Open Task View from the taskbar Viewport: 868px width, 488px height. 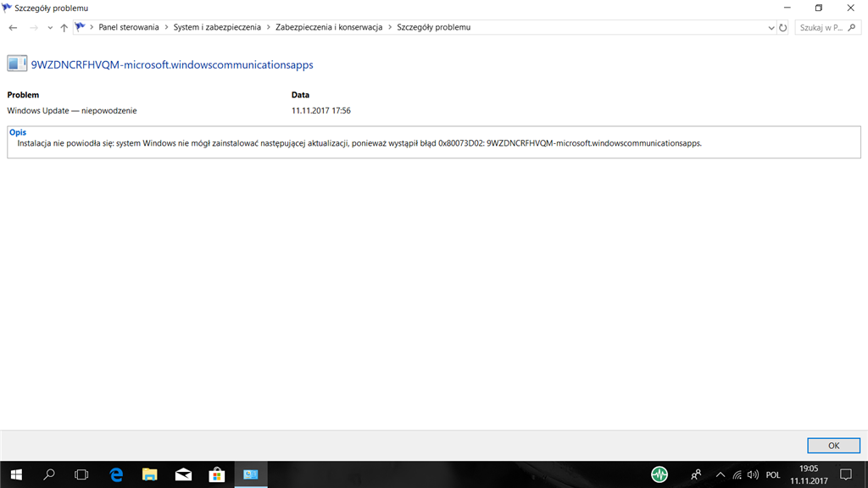click(x=81, y=474)
